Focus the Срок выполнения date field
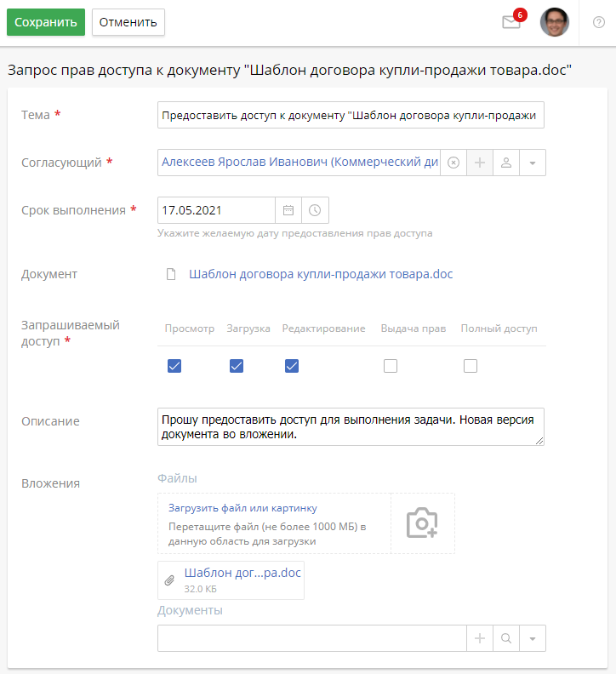Screen dimensions: 616x674 216,210
